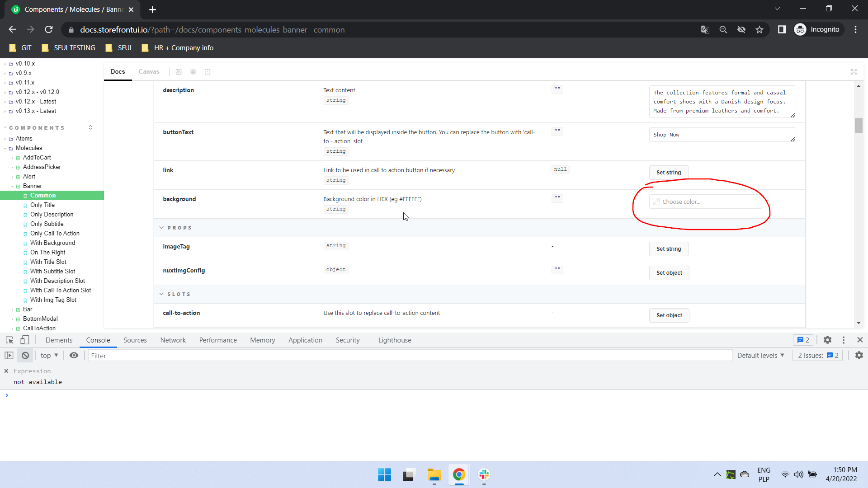
Task: Collapse the PROPS section
Action: click(161, 228)
